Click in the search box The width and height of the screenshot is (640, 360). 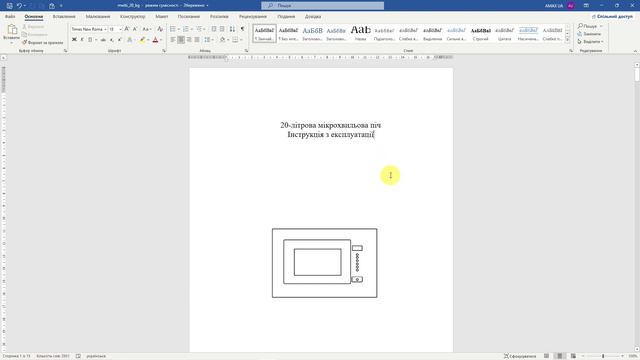point(322,6)
